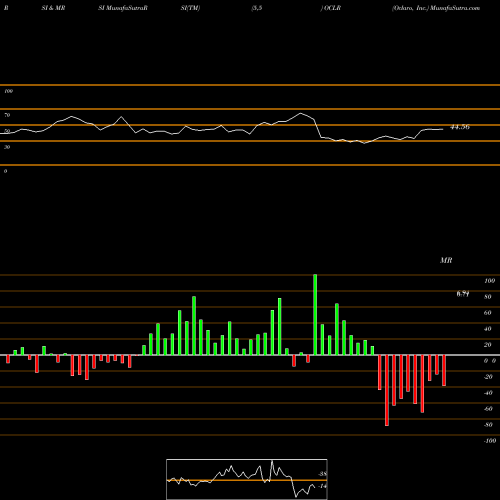The height and width of the screenshot is (500, 500).
Task: Click the RSI value label 44.56
Action: pos(460,127)
